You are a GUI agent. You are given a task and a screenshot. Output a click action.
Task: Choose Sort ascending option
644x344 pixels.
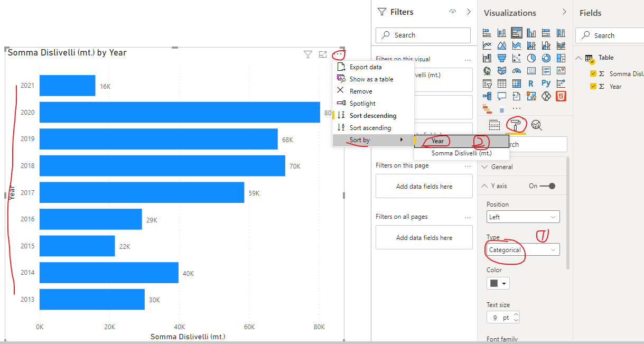(373, 127)
